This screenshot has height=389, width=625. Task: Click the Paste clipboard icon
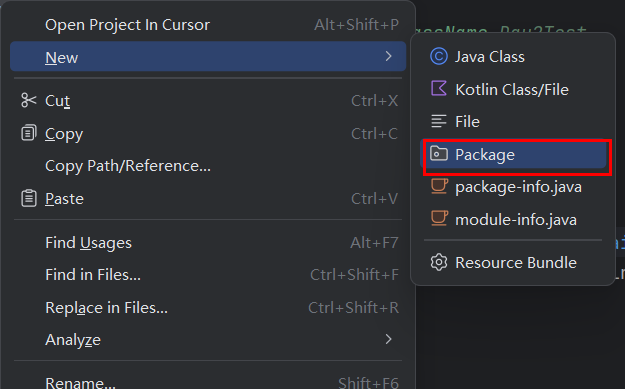tap(28, 198)
